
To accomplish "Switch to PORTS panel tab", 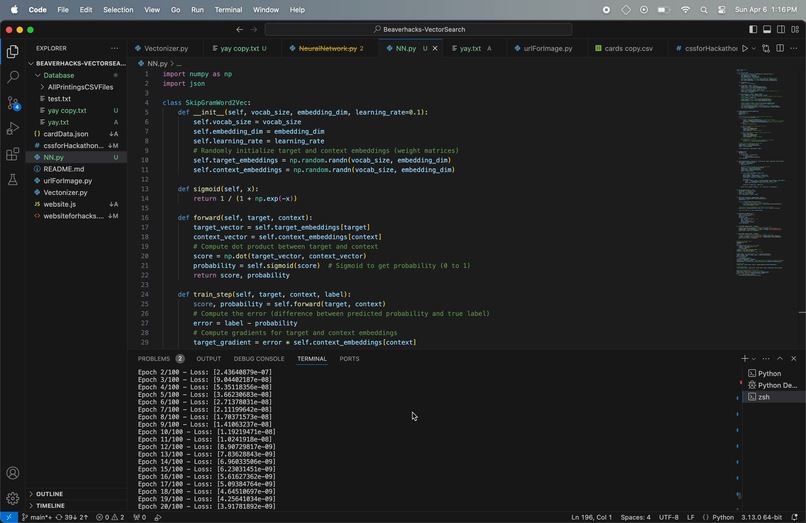I will [x=349, y=358].
